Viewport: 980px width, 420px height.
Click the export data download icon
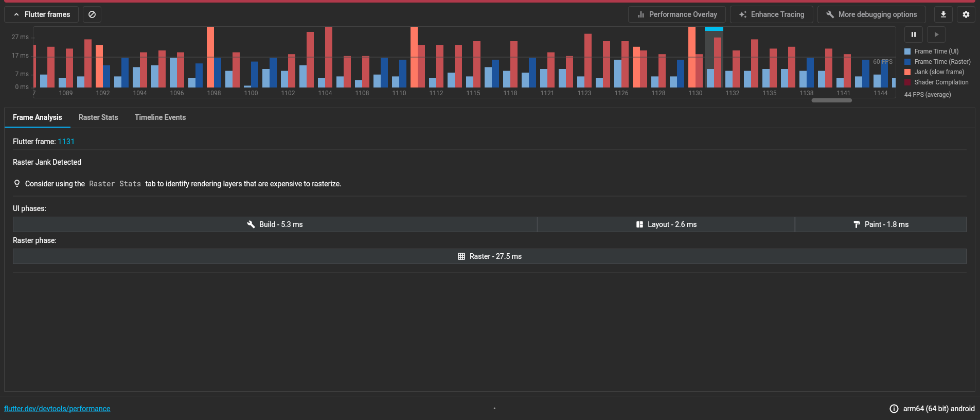tap(943, 14)
